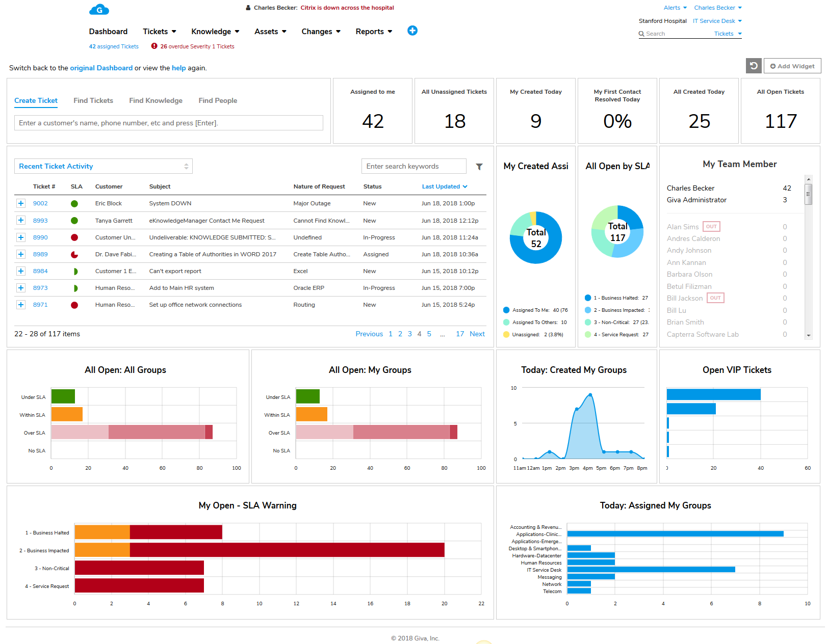
Task: Open the Alerts dropdown
Action: [x=675, y=8]
